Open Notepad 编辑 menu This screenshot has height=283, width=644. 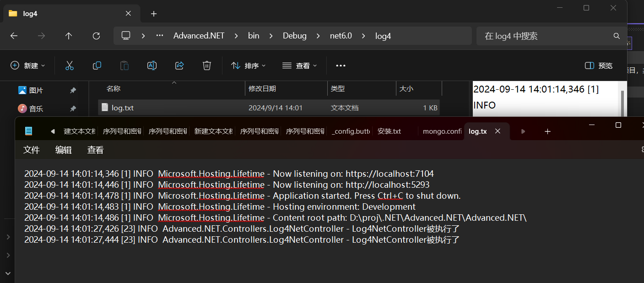point(64,150)
